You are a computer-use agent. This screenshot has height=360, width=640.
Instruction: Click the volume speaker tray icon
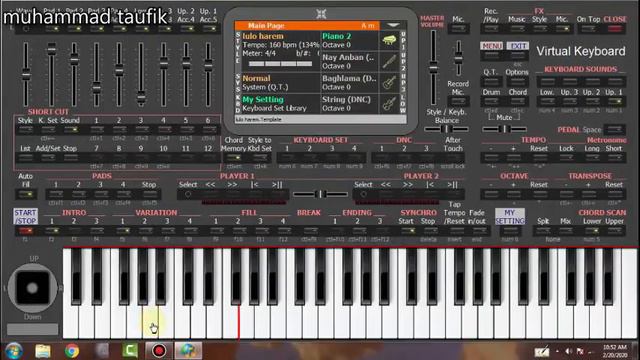568,351
